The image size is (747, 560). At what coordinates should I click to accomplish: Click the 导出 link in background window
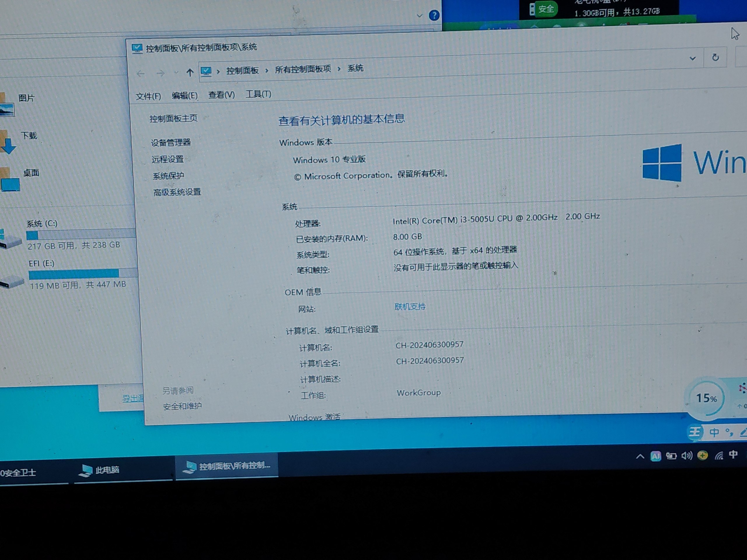[x=133, y=399]
